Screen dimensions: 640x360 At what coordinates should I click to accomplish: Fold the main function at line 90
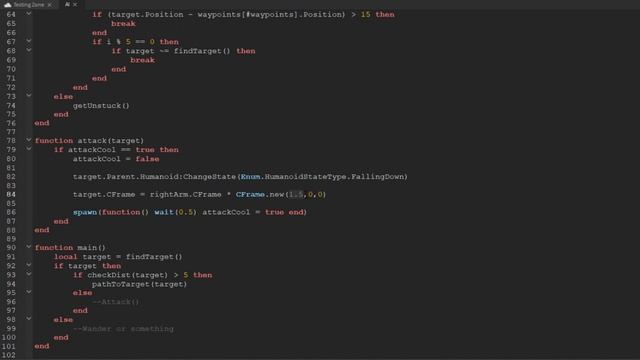[29, 247]
